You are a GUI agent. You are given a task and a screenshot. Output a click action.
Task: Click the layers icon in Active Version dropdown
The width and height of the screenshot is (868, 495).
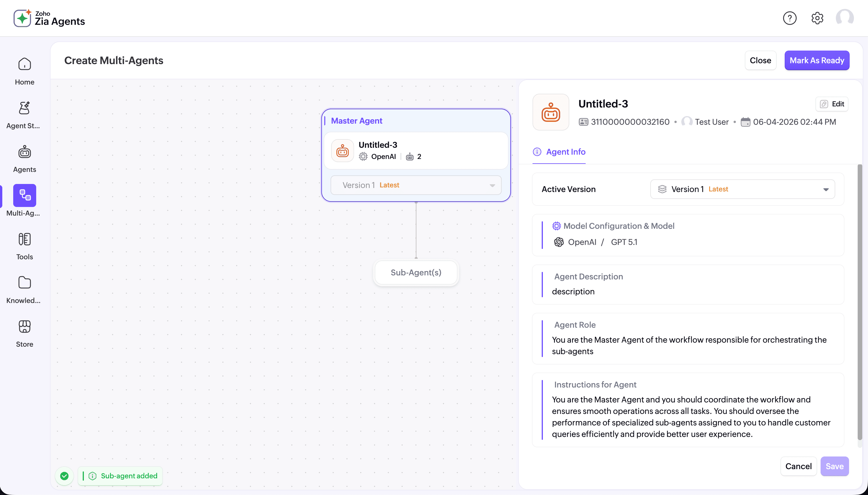tap(662, 189)
